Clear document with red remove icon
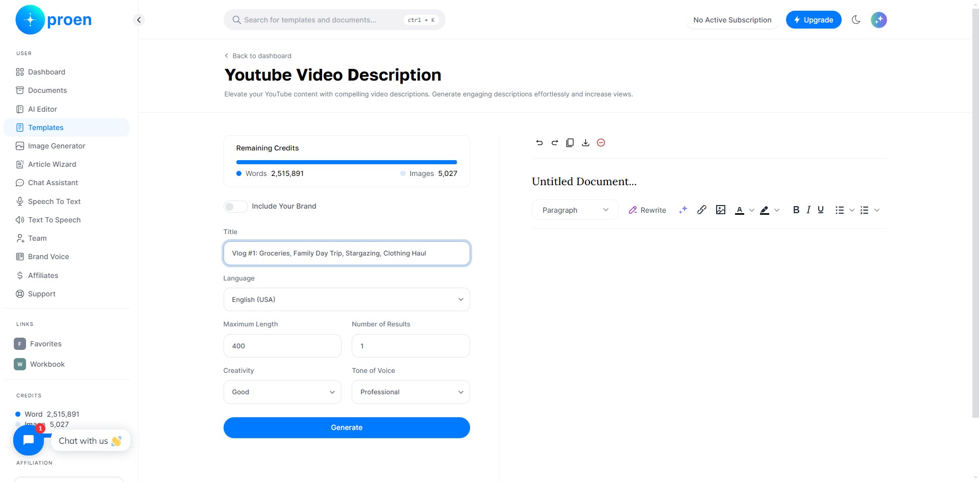The image size is (980, 482). (601, 143)
